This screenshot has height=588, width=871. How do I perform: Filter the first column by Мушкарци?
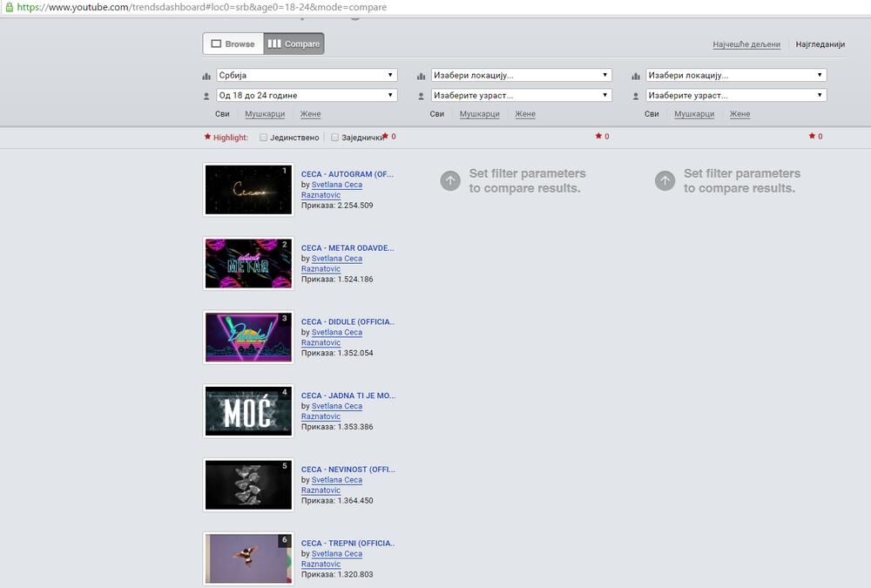(x=265, y=114)
